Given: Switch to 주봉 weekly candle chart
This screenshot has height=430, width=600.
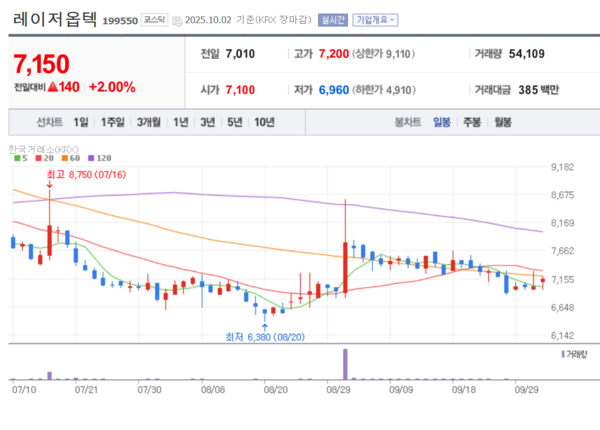Looking at the screenshot, I should tap(471, 122).
